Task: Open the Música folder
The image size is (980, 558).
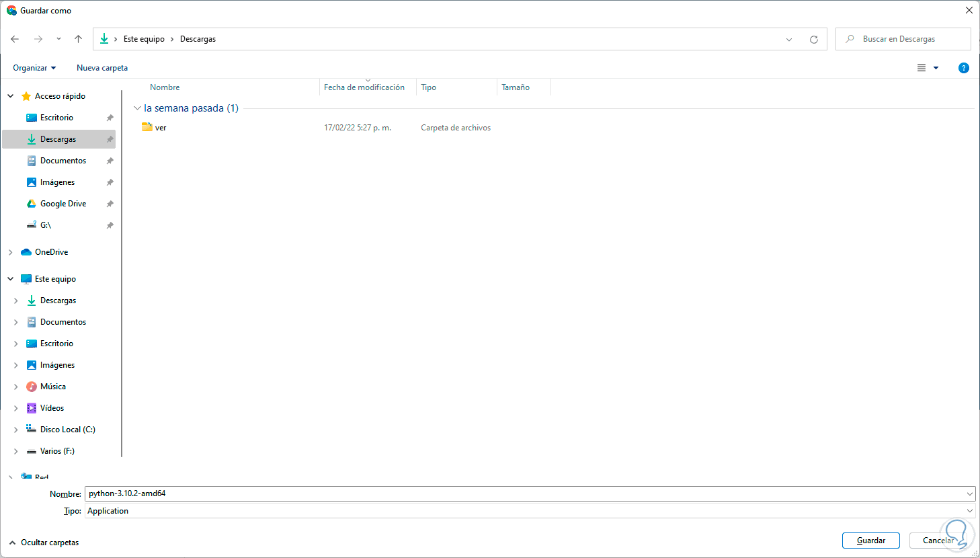Action: 52,387
